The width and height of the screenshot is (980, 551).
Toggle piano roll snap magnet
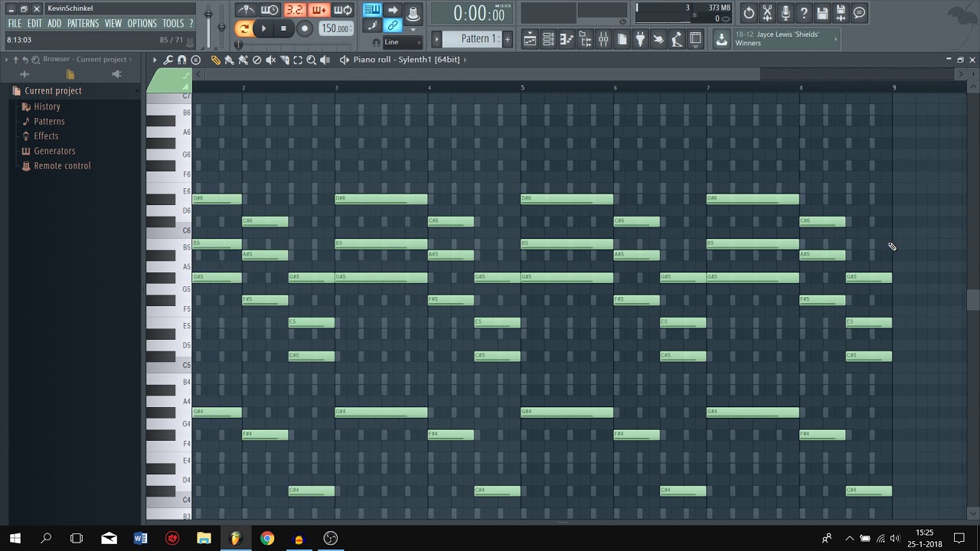tap(182, 60)
